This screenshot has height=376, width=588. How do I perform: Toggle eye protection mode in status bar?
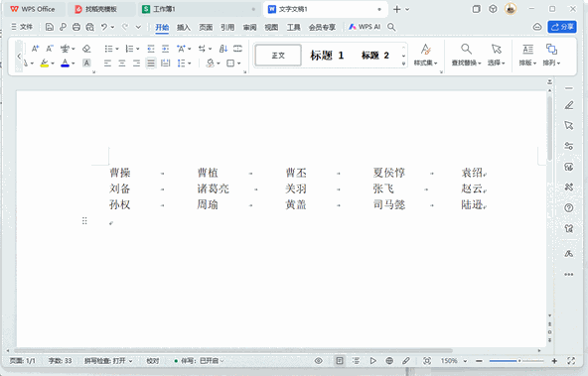click(319, 361)
